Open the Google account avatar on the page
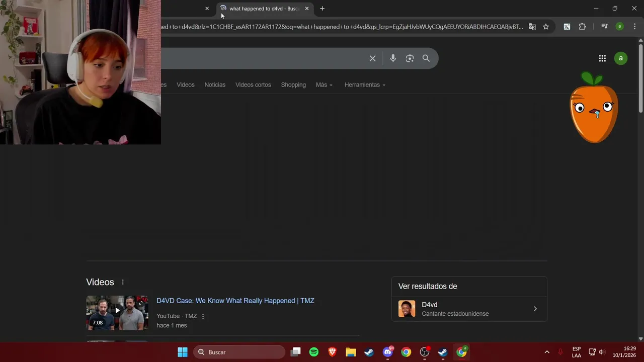This screenshot has height=362, width=644. pyautogui.click(x=621, y=58)
